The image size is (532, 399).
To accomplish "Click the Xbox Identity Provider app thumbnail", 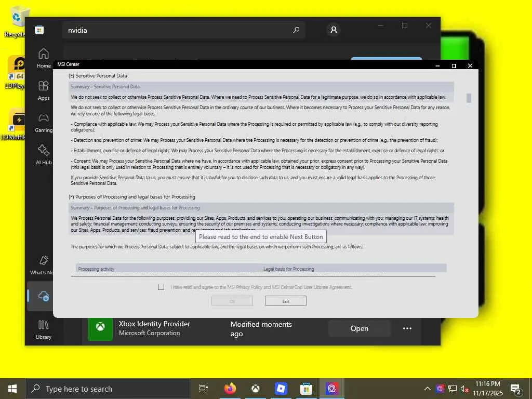I will tap(100, 328).
